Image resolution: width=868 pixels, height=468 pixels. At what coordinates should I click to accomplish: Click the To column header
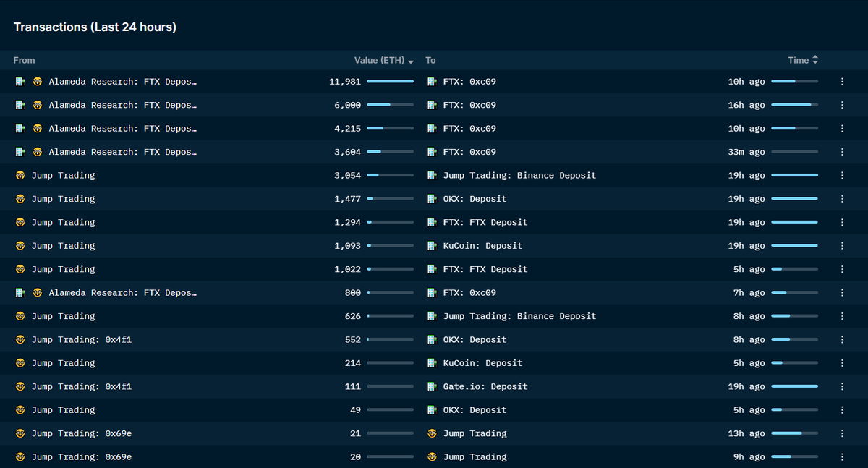(430, 60)
